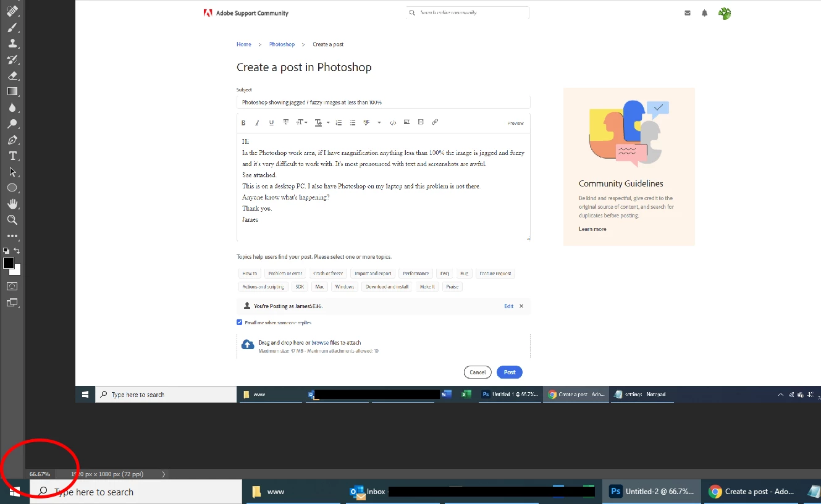Image resolution: width=821 pixels, height=504 pixels.
Task: Open the Edit Toolbar three-dots menu
Action: coord(12,236)
